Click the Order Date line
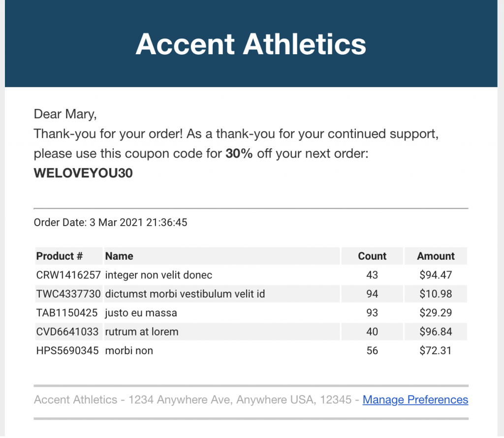The width and height of the screenshot is (504, 438). click(110, 222)
